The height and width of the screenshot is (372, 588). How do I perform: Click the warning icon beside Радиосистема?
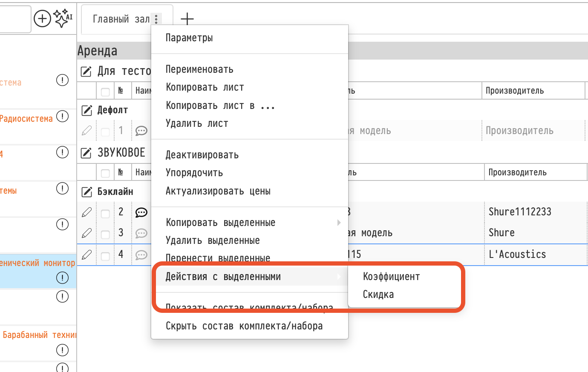[x=62, y=116]
